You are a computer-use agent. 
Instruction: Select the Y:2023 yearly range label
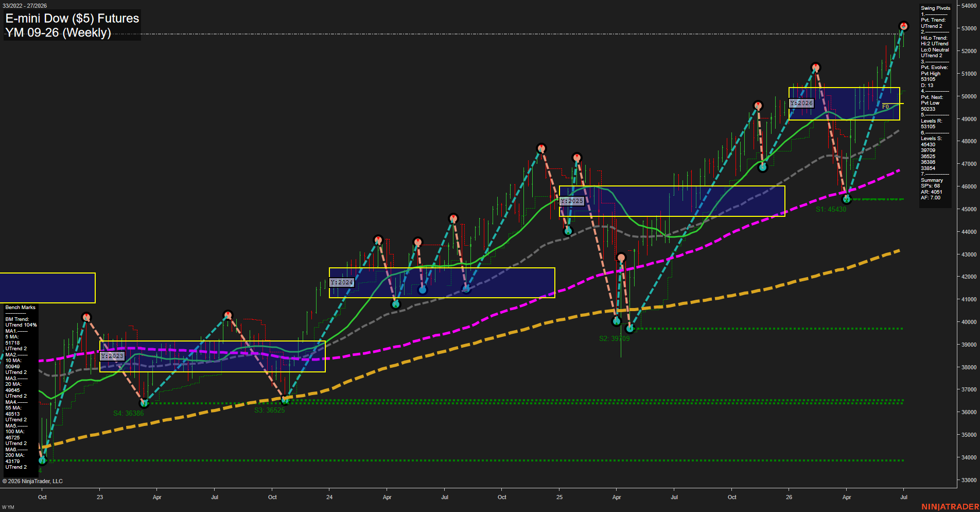click(112, 356)
